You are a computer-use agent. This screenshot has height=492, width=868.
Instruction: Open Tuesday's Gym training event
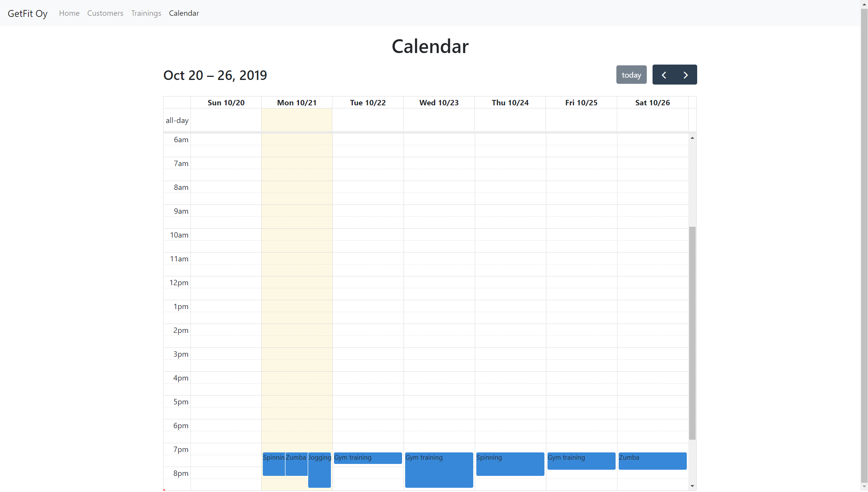tap(367, 458)
